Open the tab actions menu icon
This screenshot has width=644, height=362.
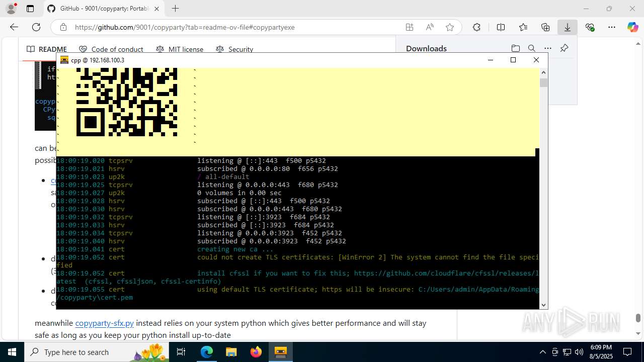tap(30, 9)
